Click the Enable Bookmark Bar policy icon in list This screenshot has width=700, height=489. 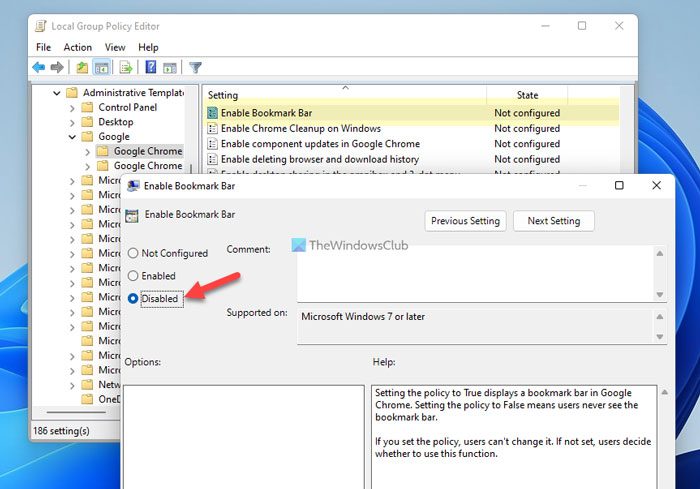pos(212,113)
